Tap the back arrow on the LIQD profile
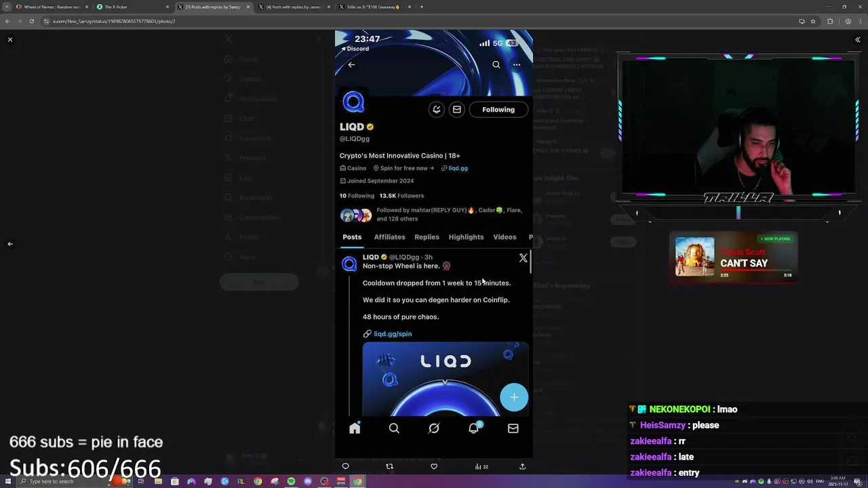The image size is (868, 488). coord(351,65)
